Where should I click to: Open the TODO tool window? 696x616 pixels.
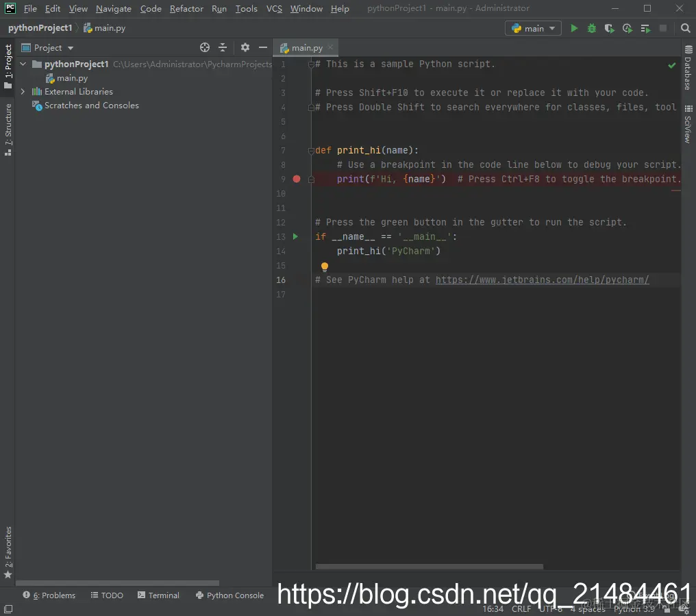(x=107, y=595)
